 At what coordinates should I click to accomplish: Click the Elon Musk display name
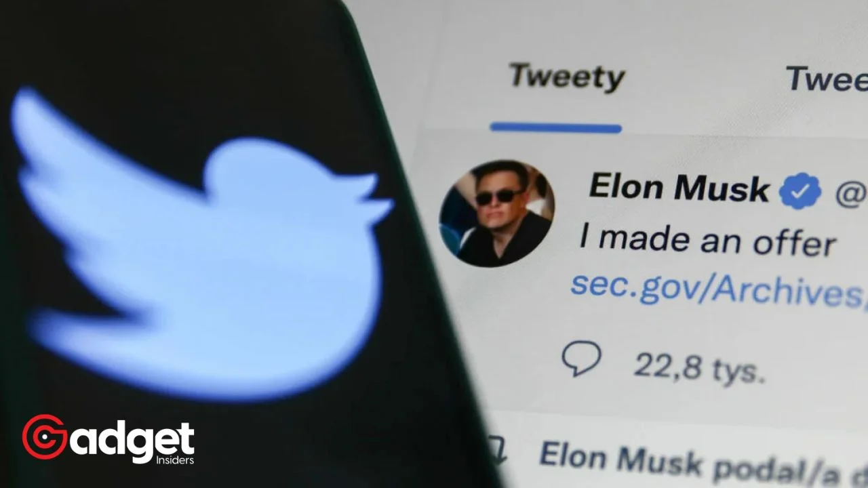679,188
